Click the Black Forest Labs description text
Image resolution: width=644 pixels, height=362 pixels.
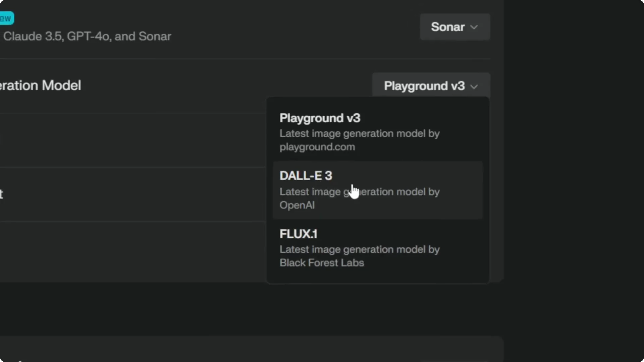point(321,263)
